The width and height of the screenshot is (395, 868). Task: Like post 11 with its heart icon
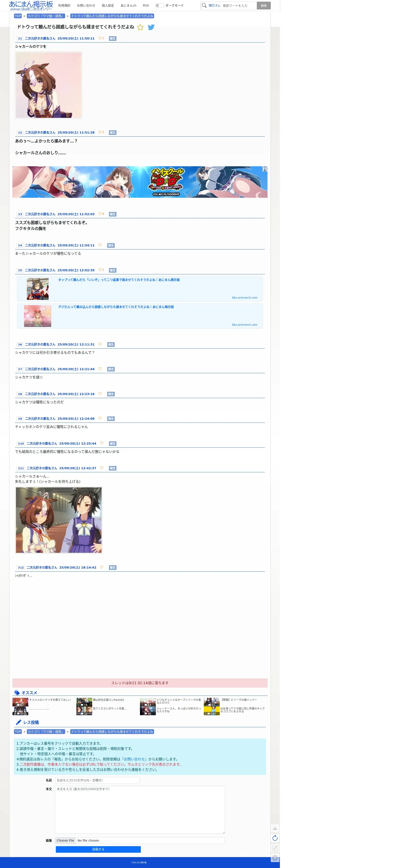click(102, 468)
